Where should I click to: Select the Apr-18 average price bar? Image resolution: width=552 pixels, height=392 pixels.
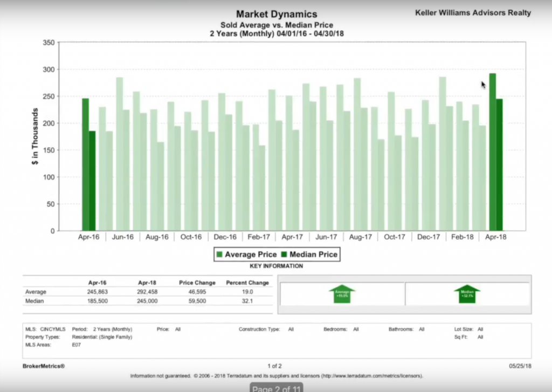point(493,152)
